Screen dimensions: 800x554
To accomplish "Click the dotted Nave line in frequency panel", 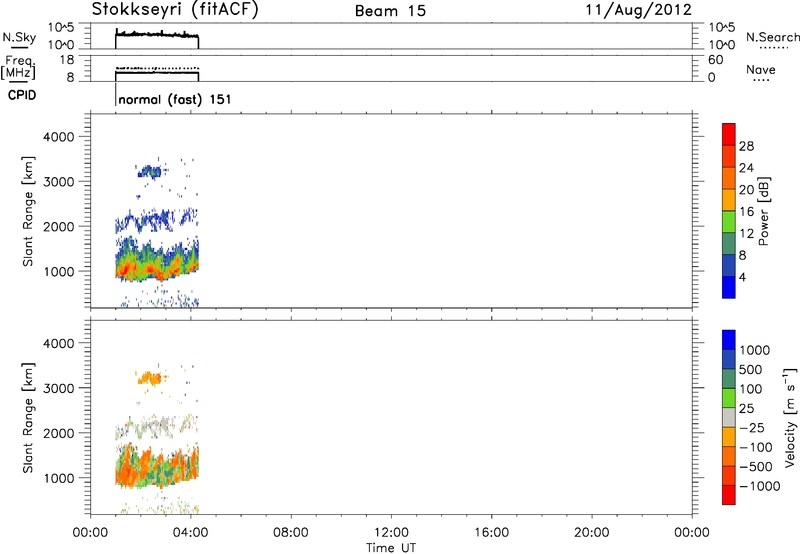I will tap(157, 68).
